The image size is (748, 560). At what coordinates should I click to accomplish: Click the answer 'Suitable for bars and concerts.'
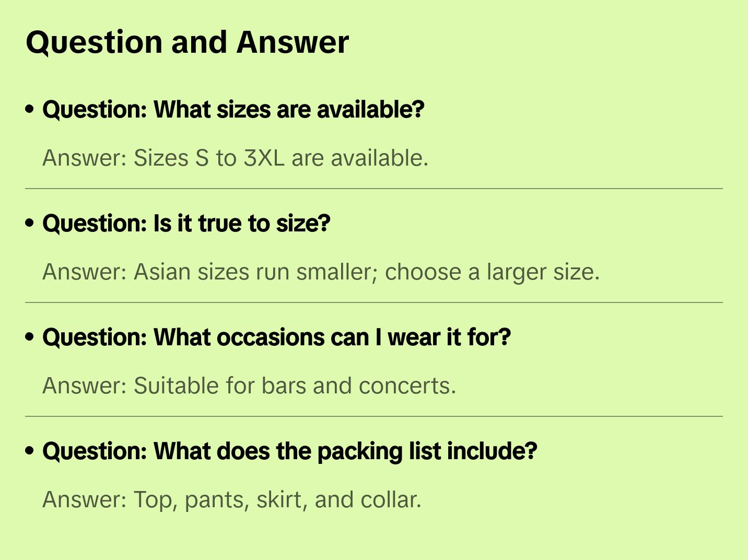tap(249, 386)
